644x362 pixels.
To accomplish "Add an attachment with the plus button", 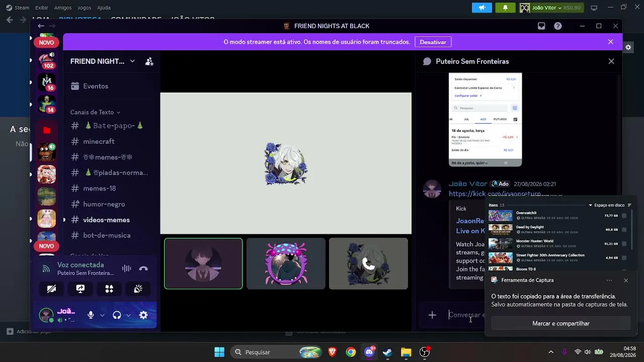I will [432, 315].
